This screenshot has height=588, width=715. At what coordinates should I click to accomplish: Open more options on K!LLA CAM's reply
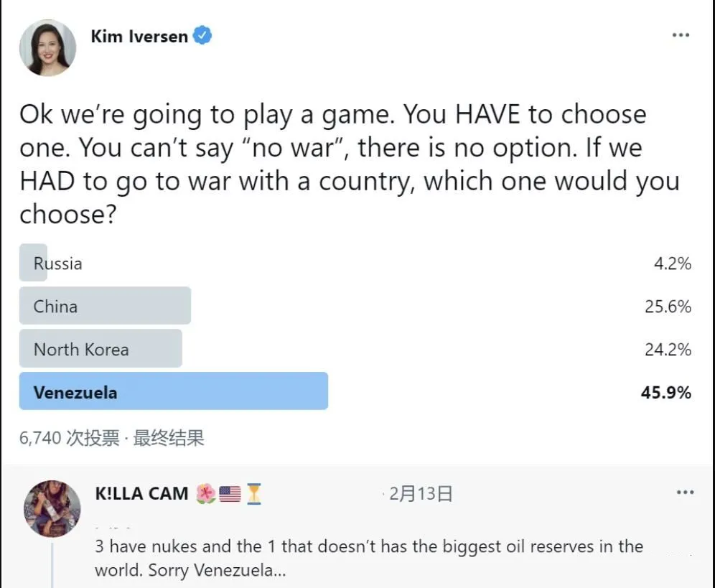[685, 493]
